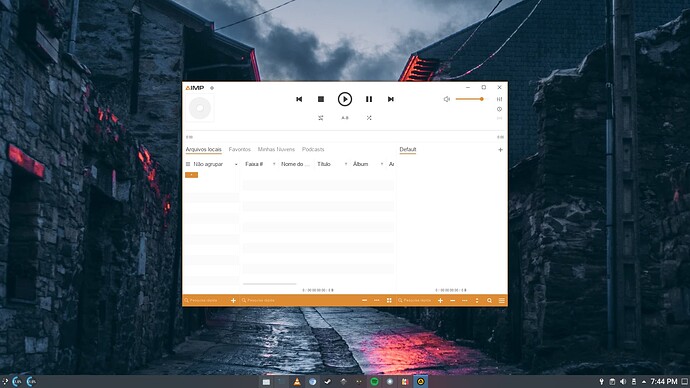Add files to library with left plus
Screen dimensions: 690x388
(233, 300)
